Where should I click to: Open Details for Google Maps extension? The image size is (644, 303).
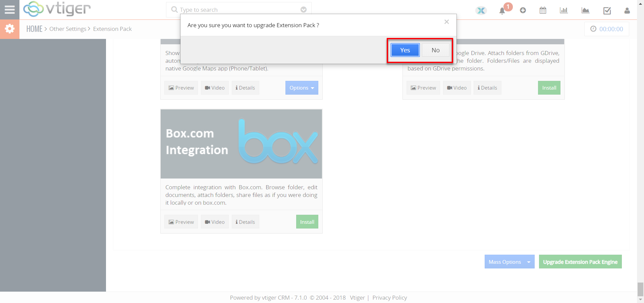245,88
